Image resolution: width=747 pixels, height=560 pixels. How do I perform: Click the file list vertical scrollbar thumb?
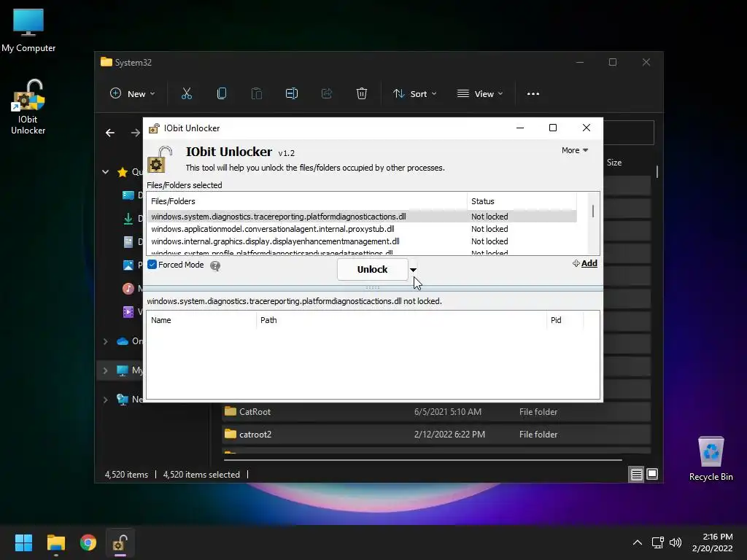[x=593, y=211]
